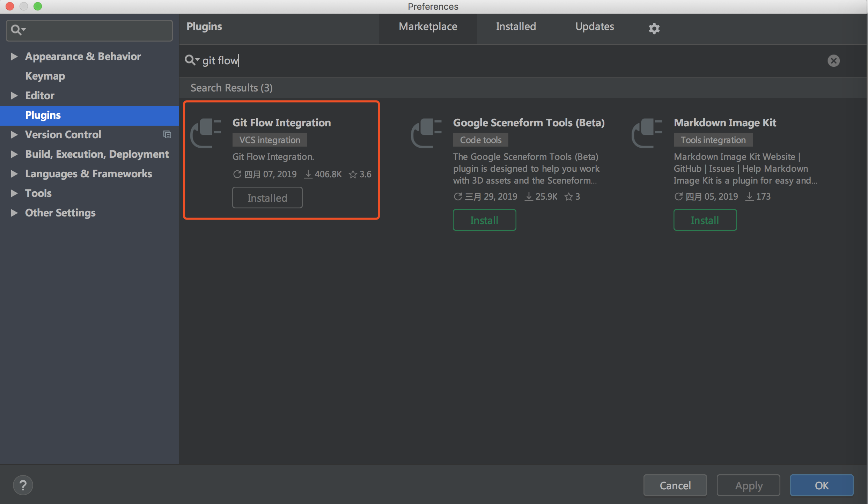
Task: Click the Markdown Image Kit plugin icon
Action: pyautogui.click(x=647, y=133)
